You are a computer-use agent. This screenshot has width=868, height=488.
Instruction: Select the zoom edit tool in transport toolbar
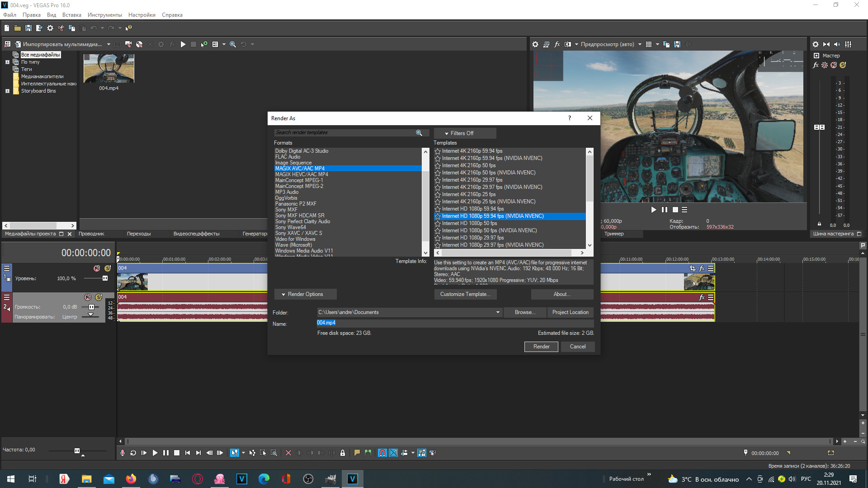coord(274,453)
